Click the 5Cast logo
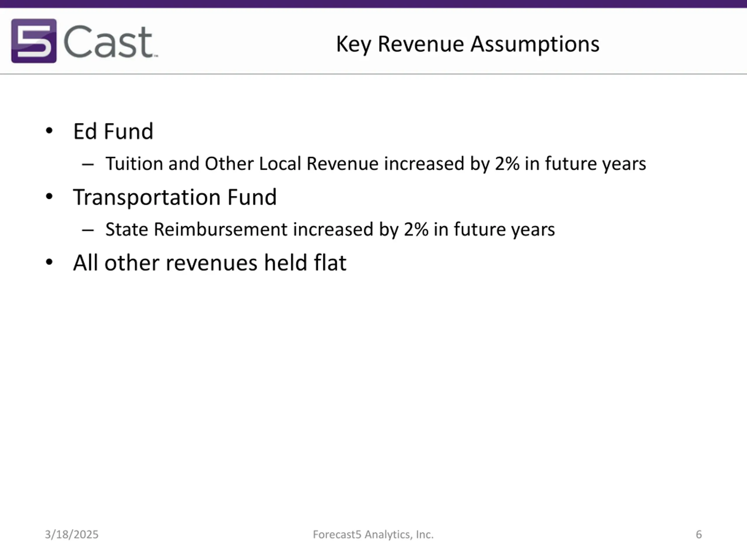This screenshot has width=747, height=560. (x=84, y=41)
